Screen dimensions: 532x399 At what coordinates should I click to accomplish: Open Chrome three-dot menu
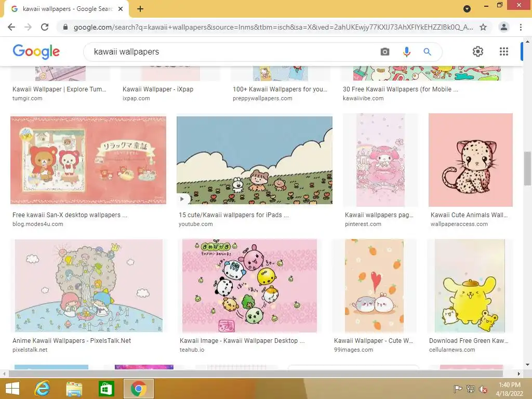click(x=521, y=27)
